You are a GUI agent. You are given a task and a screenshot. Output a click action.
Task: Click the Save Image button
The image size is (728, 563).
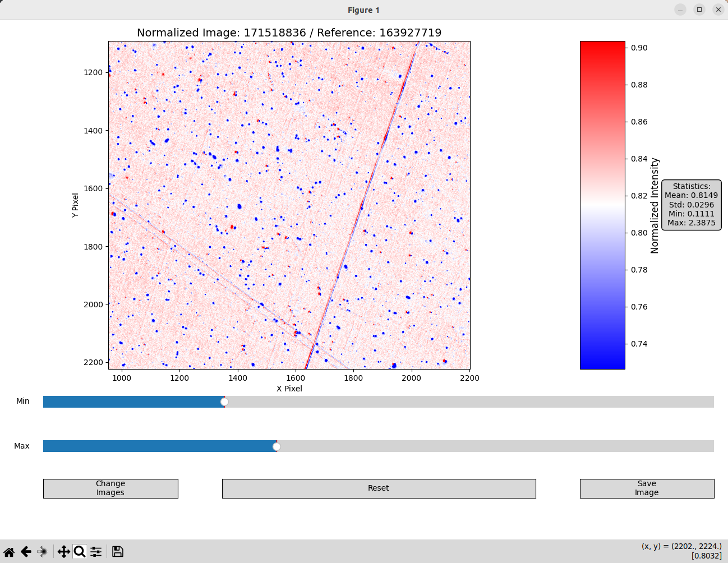pos(647,488)
